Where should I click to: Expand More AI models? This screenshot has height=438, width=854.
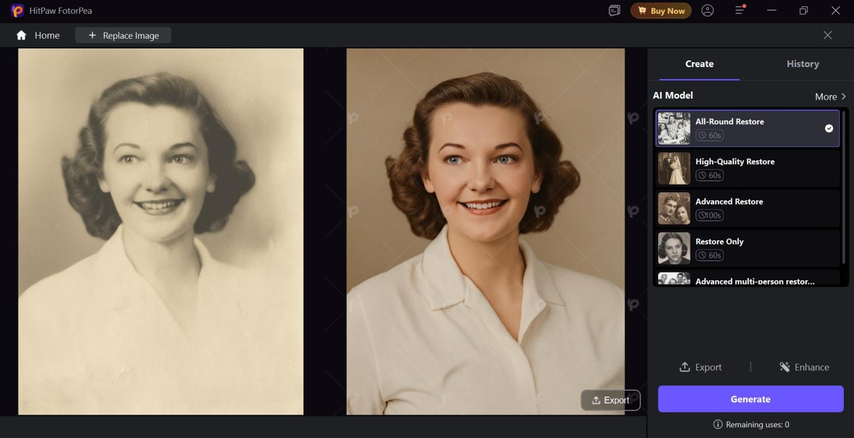(830, 96)
